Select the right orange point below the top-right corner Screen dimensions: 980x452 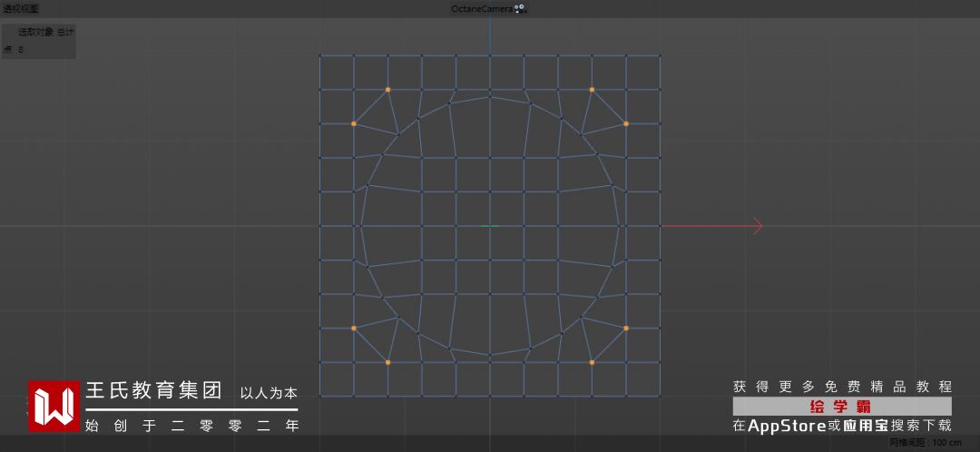625,123
